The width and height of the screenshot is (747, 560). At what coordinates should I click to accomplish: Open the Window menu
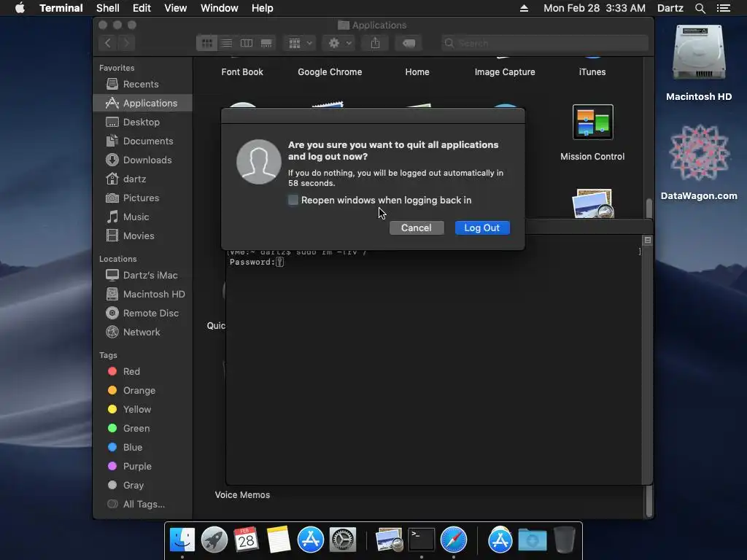[x=219, y=8]
